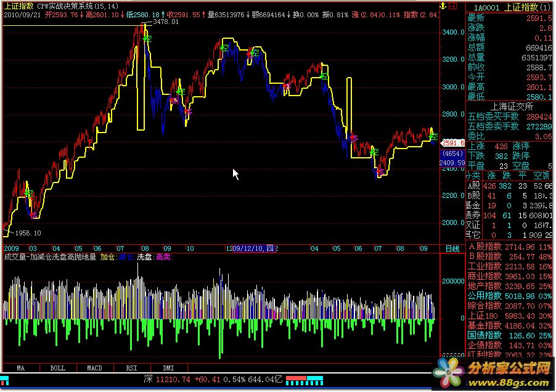This screenshot has width=556, height=392.
Task: Click the B股 row in category table
Action: (x=510, y=195)
